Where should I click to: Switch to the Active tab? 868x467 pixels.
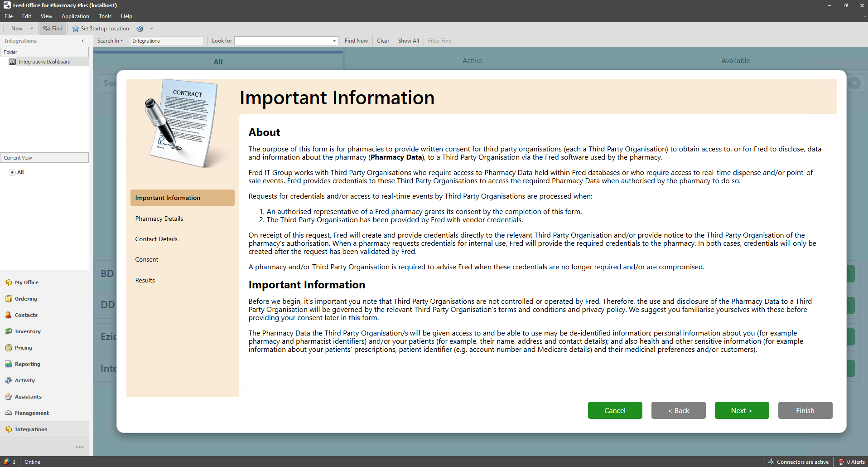(472, 61)
